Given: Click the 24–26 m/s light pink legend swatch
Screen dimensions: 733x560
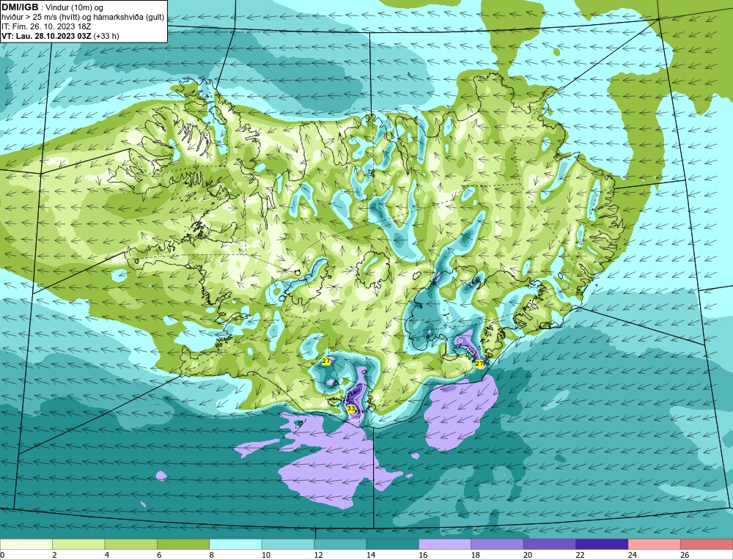Looking at the screenshot, I should (655, 544).
